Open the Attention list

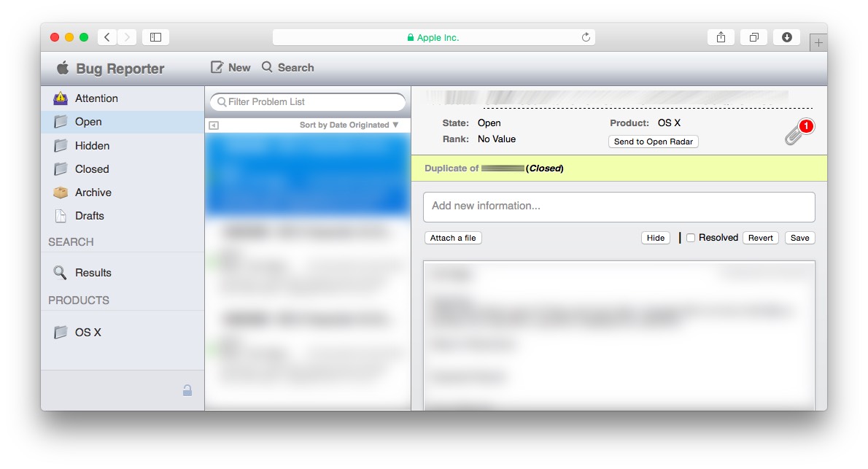pos(96,98)
